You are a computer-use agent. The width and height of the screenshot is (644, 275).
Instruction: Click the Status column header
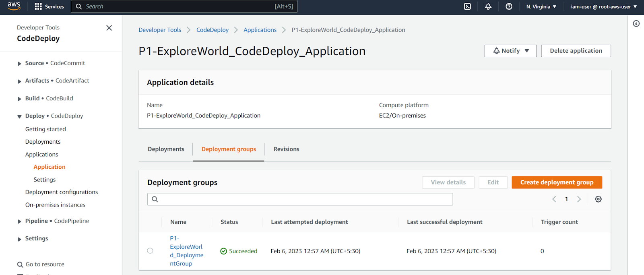pyautogui.click(x=229, y=222)
